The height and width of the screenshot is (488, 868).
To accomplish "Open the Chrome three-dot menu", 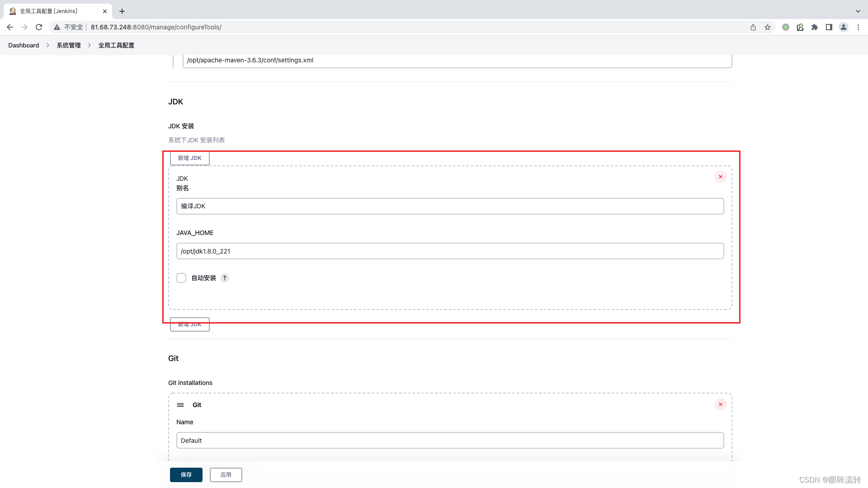I will coord(858,27).
